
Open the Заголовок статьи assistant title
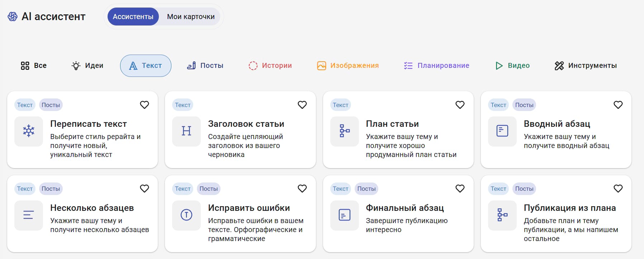coord(246,124)
